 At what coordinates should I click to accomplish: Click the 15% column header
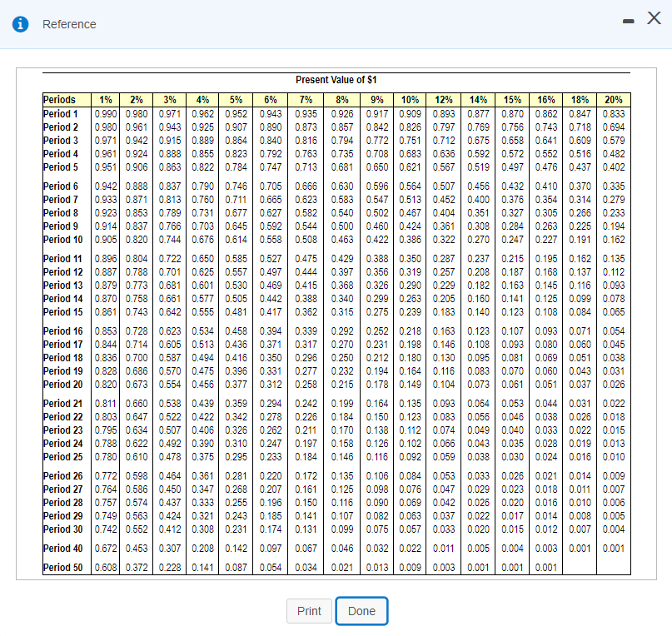(512, 100)
